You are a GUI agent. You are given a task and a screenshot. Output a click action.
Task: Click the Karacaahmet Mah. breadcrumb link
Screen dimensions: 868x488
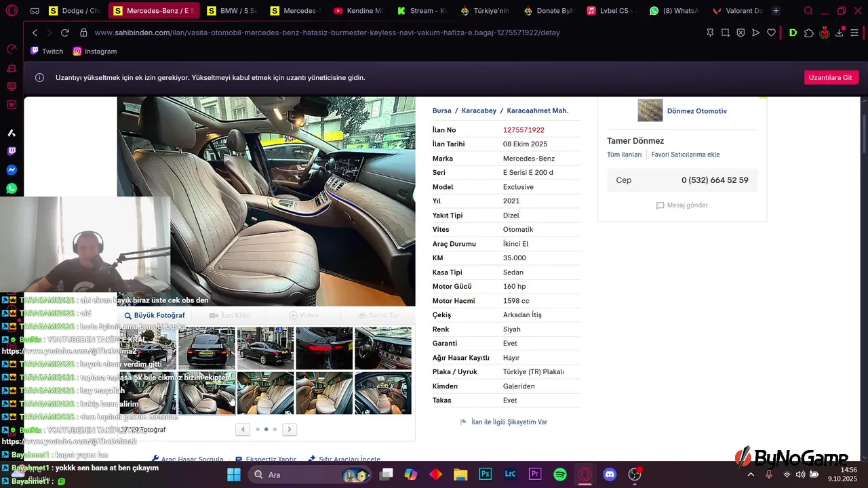pos(538,110)
